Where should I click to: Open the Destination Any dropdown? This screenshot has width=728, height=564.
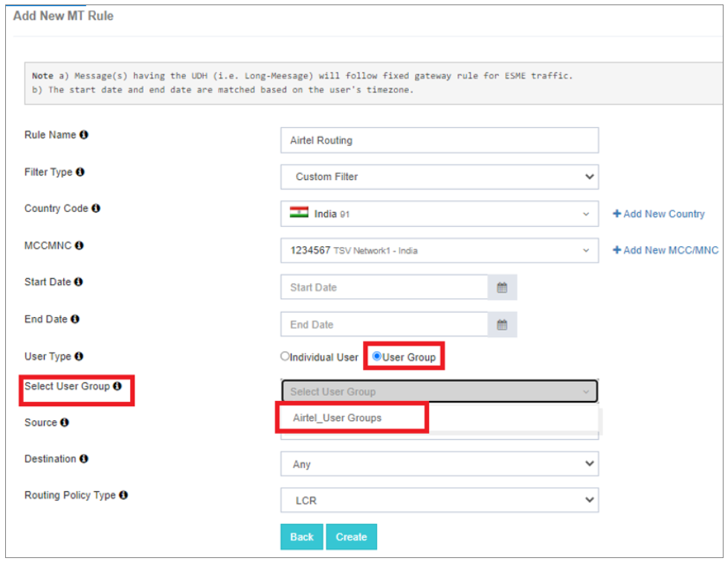(439, 464)
